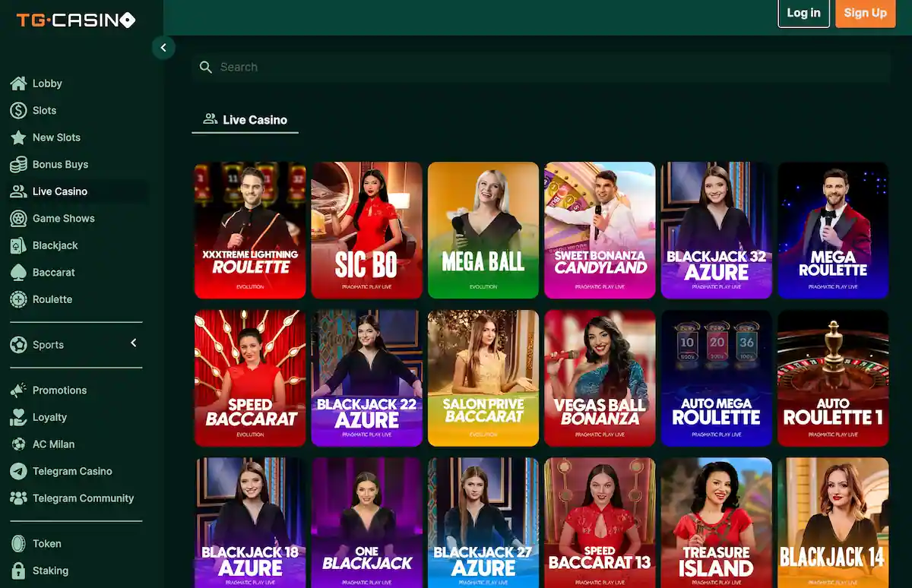Viewport: 912px width, 588px height.
Task: Open Blackjack 18 Azure game
Action: (x=250, y=523)
